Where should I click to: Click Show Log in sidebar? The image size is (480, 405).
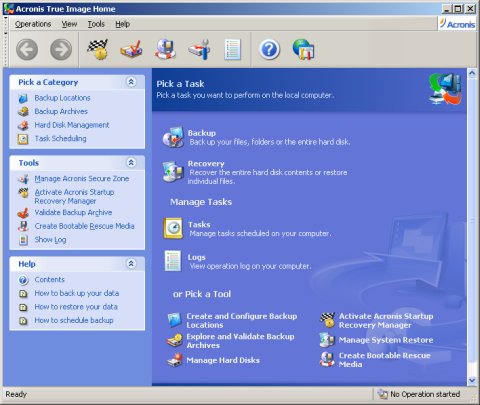click(50, 240)
